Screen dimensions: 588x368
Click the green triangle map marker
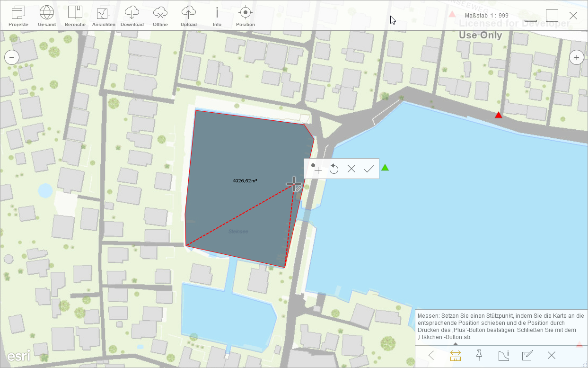385,167
